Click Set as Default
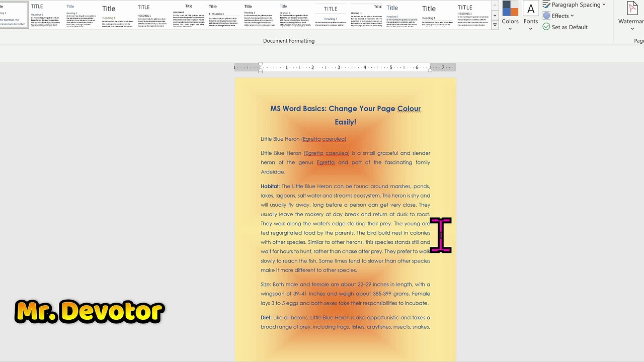The image size is (644, 362). pos(565,27)
